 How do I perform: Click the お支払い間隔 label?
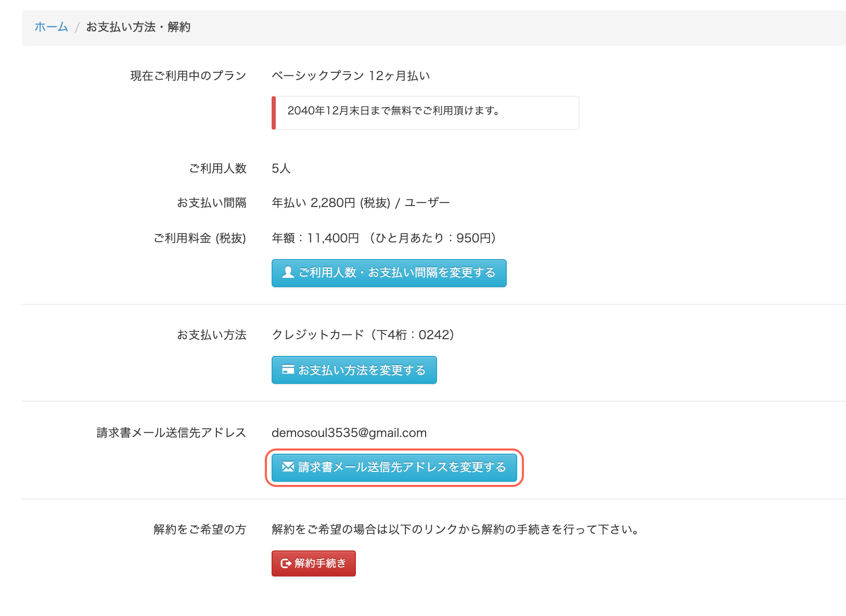coord(212,203)
